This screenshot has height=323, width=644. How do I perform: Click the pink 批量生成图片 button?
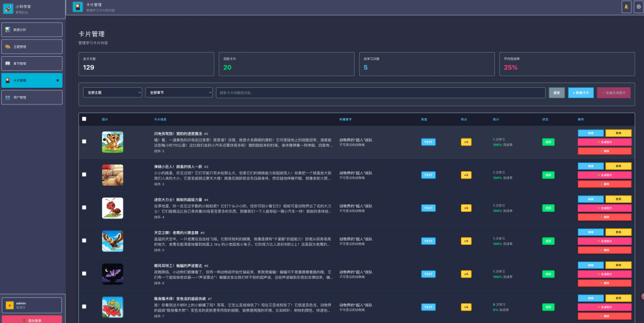pyautogui.click(x=613, y=93)
